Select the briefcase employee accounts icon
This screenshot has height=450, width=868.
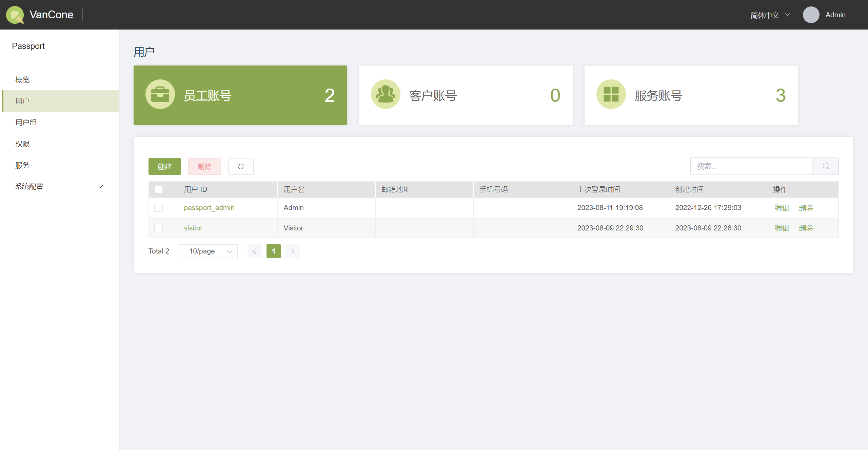(x=160, y=94)
